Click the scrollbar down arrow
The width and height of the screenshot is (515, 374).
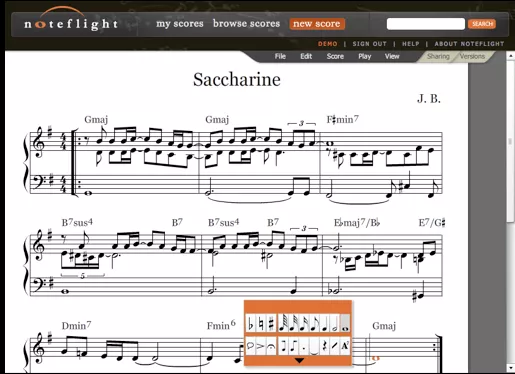point(511,368)
